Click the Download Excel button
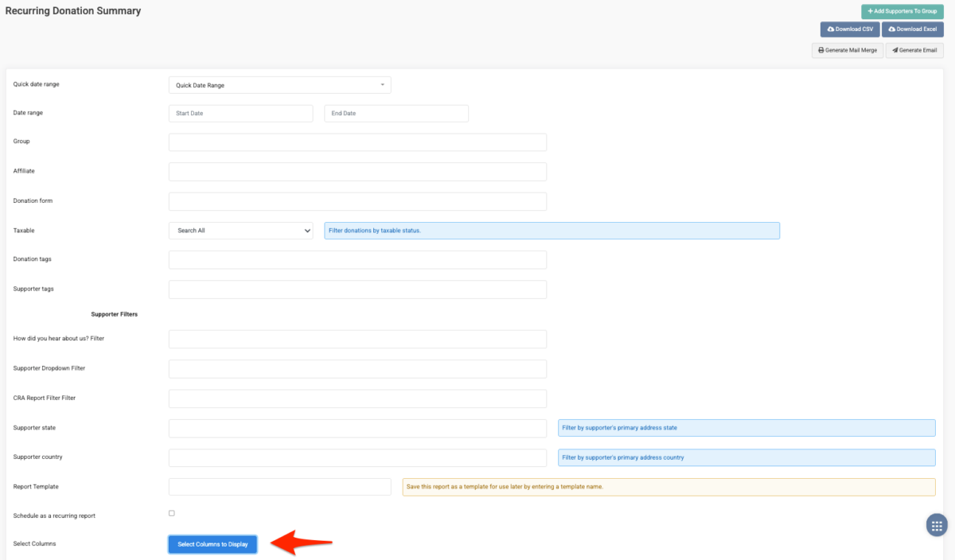This screenshot has height=560, width=955. click(x=912, y=29)
